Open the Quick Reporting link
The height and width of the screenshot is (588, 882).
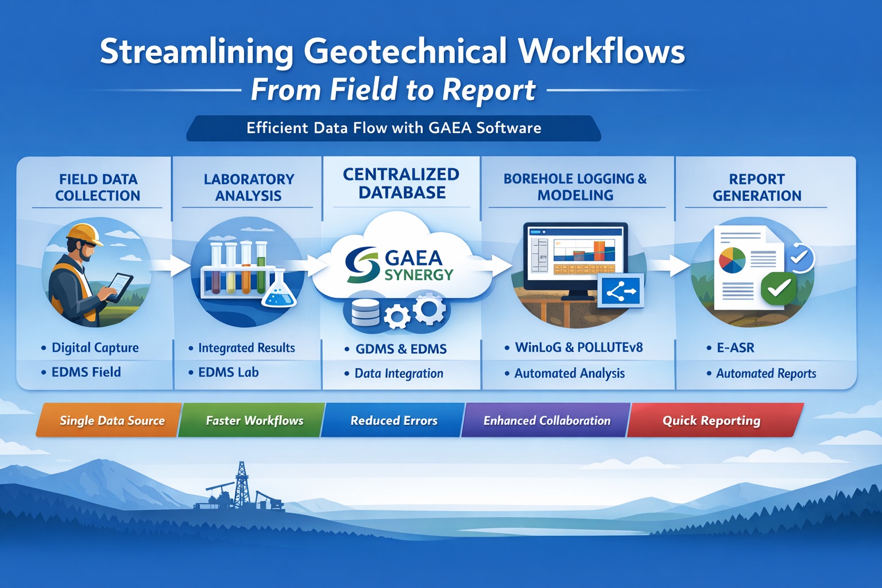(711, 420)
